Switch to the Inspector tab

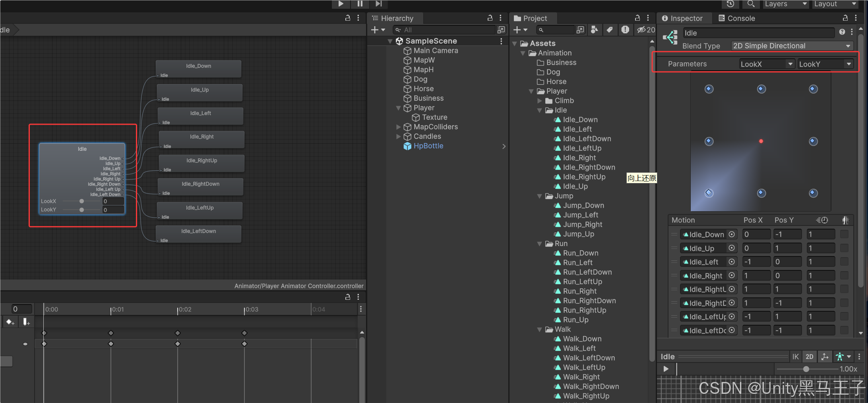682,18
